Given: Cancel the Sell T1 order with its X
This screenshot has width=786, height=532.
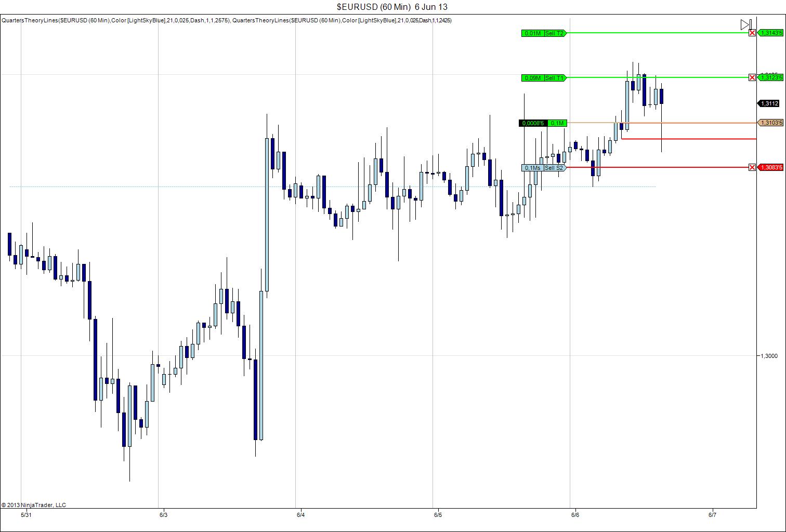Looking at the screenshot, I should point(752,78).
